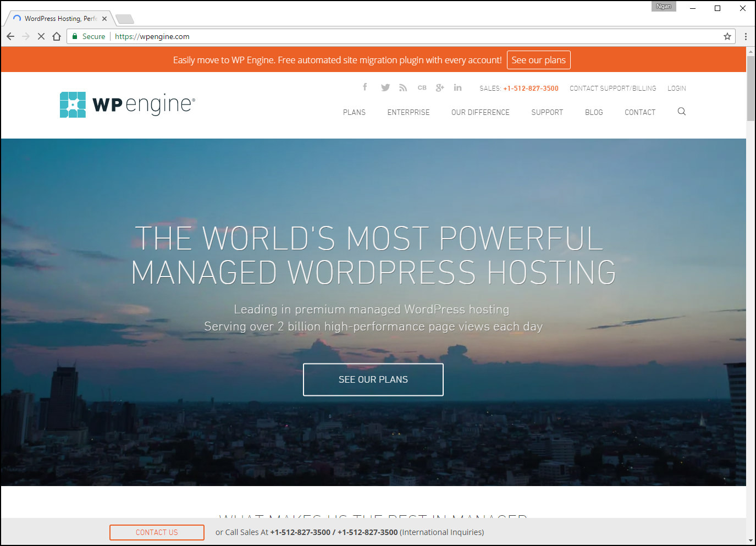Open the Enterprise menu item

click(409, 112)
